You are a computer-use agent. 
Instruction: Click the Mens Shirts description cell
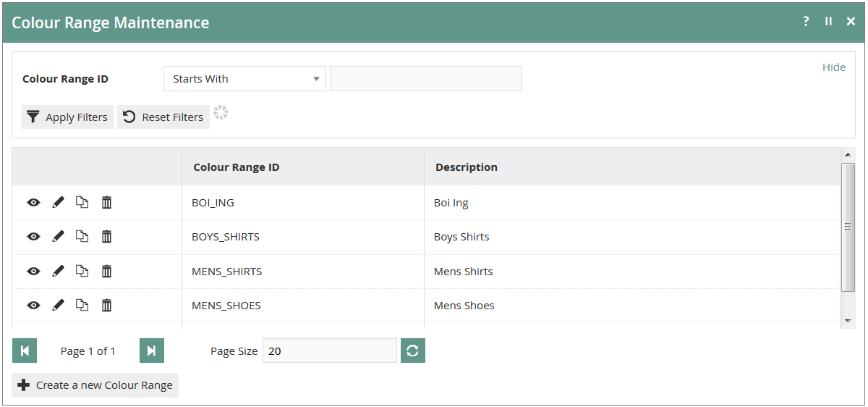[x=632, y=272]
